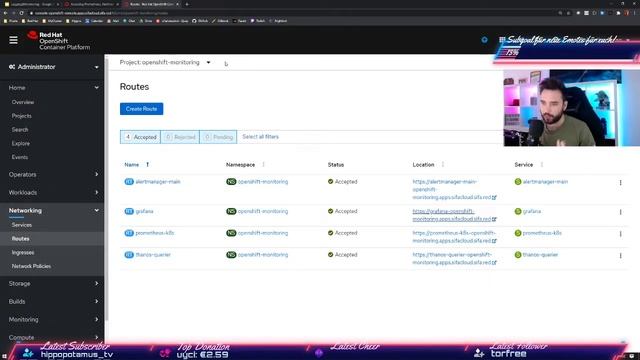The image size is (640, 360).
Task: Open Explore in the sidebar
Action: (x=21, y=143)
